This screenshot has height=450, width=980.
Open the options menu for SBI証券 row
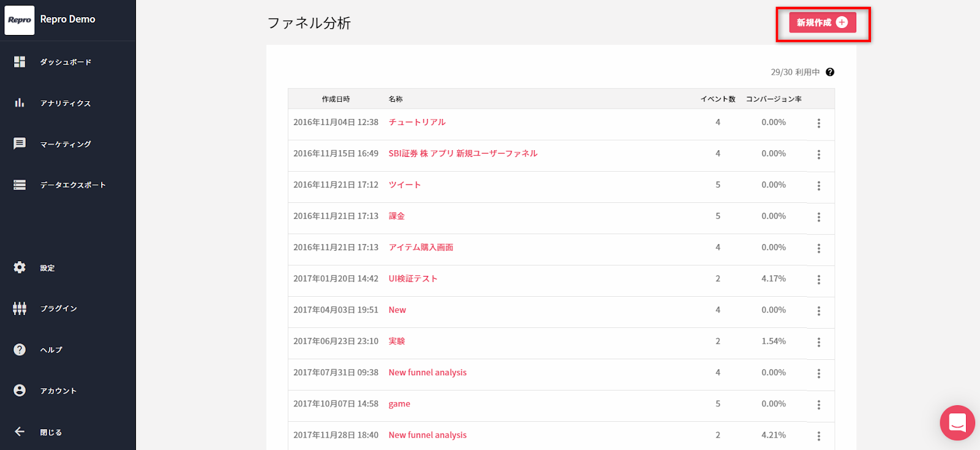(819, 154)
